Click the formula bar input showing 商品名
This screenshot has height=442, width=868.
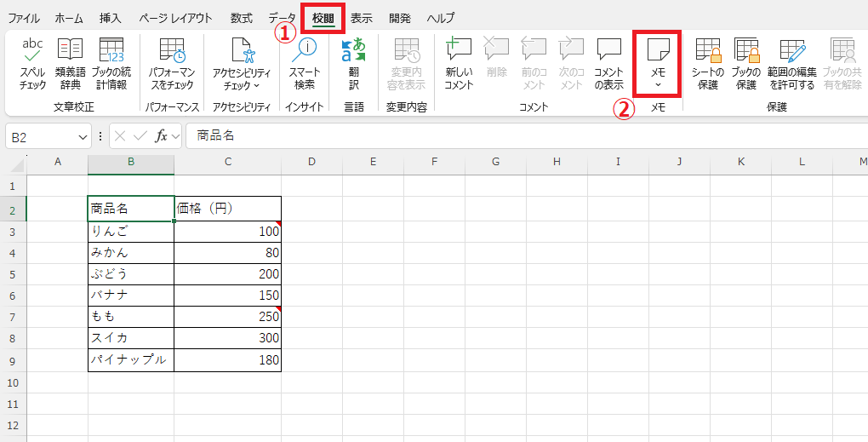511,136
